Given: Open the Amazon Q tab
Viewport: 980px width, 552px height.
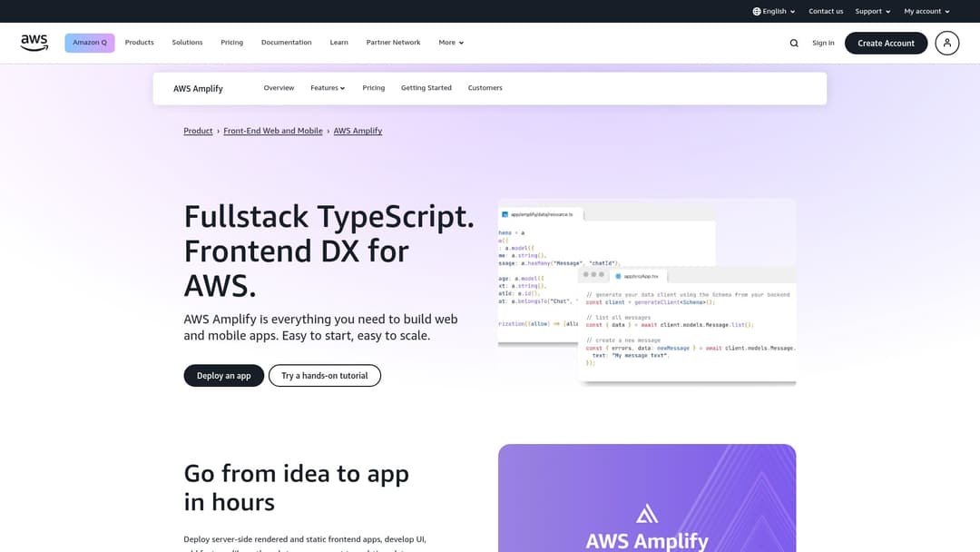Looking at the screenshot, I should point(89,43).
